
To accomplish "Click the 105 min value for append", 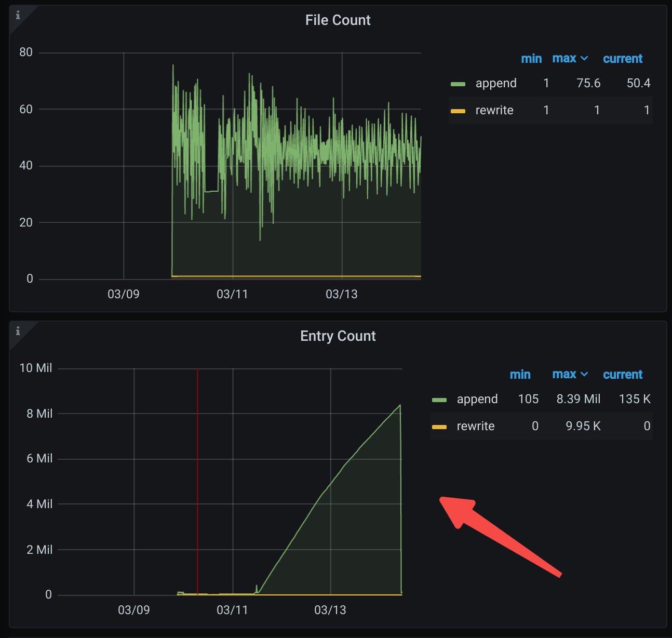I will click(x=528, y=399).
